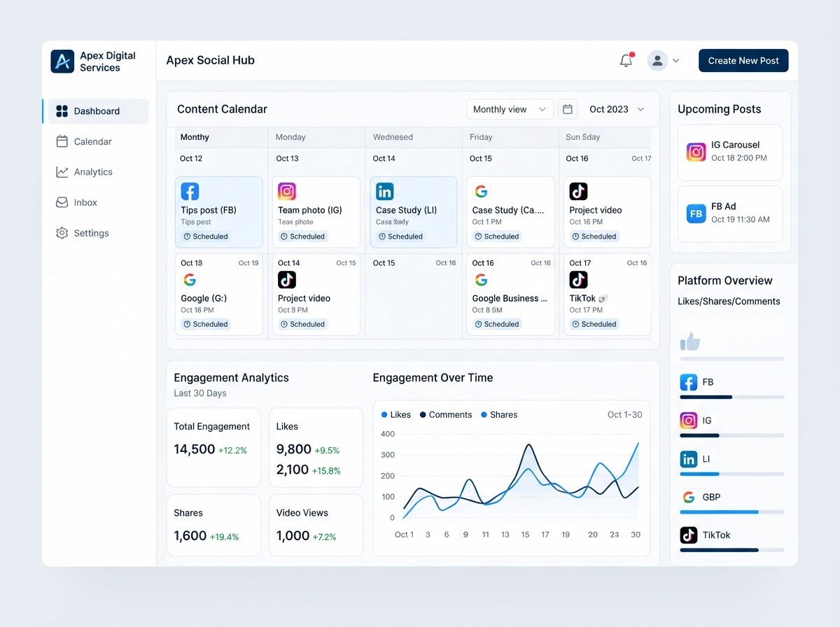This screenshot has width=840, height=627.
Task: Click Google icon on Google (G:) card
Action: coord(190,280)
